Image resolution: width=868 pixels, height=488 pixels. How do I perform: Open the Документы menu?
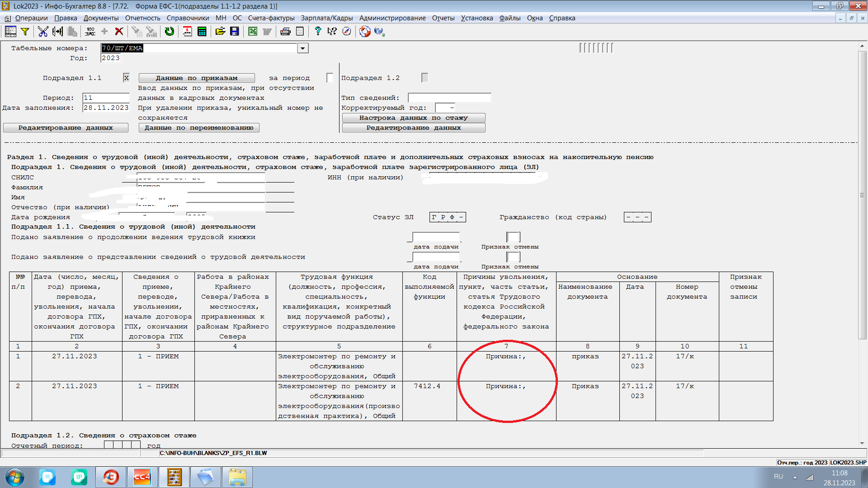pos(101,18)
